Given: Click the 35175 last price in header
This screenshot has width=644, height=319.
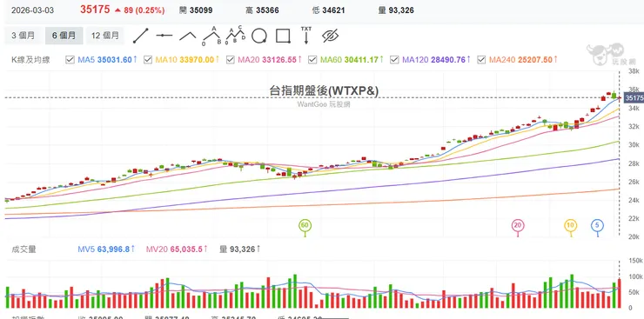Looking at the screenshot, I should (x=95, y=10).
